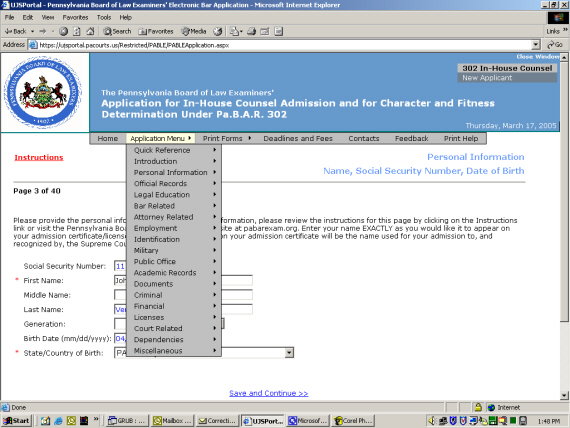The width and height of the screenshot is (570, 428).
Task: Click the security lock status bar icon
Action: (x=478, y=407)
